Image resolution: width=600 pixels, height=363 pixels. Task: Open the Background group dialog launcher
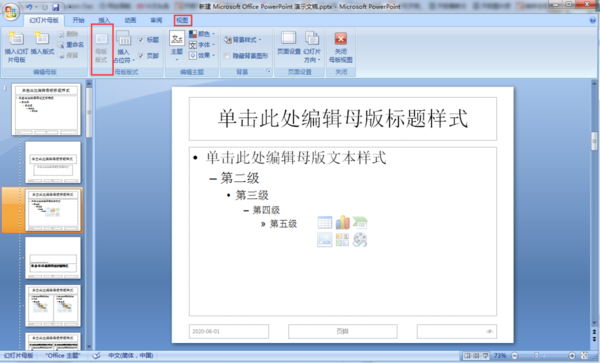pos(268,71)
